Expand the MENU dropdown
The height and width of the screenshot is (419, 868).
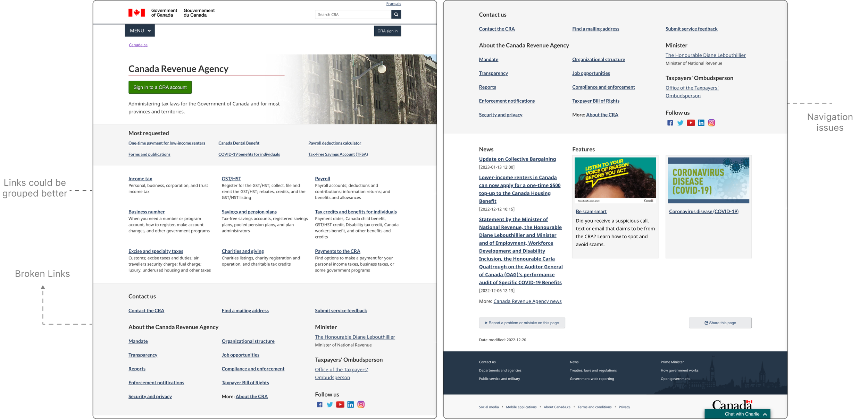point(140,31)
